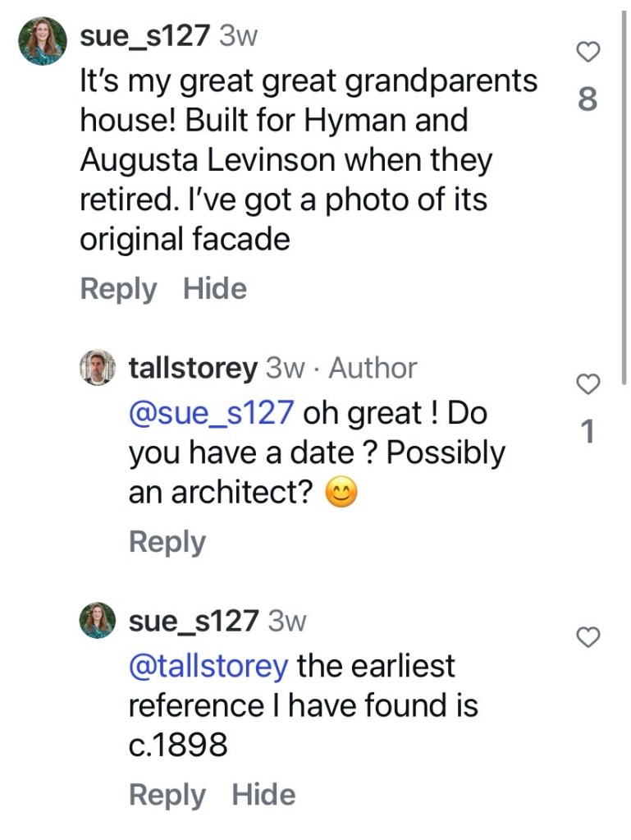View the 8 likes on the first comment
This screenshot has height=840, width=631.
click(588, 100)
